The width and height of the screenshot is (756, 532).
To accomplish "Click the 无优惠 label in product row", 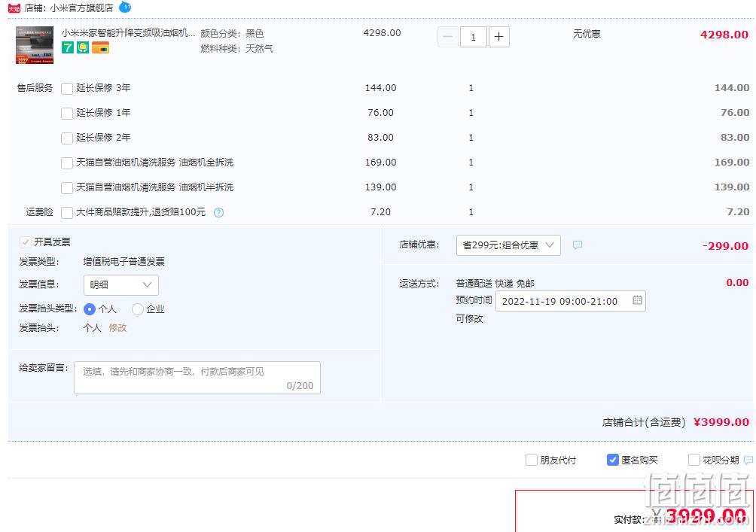I will tap(587, 34).
